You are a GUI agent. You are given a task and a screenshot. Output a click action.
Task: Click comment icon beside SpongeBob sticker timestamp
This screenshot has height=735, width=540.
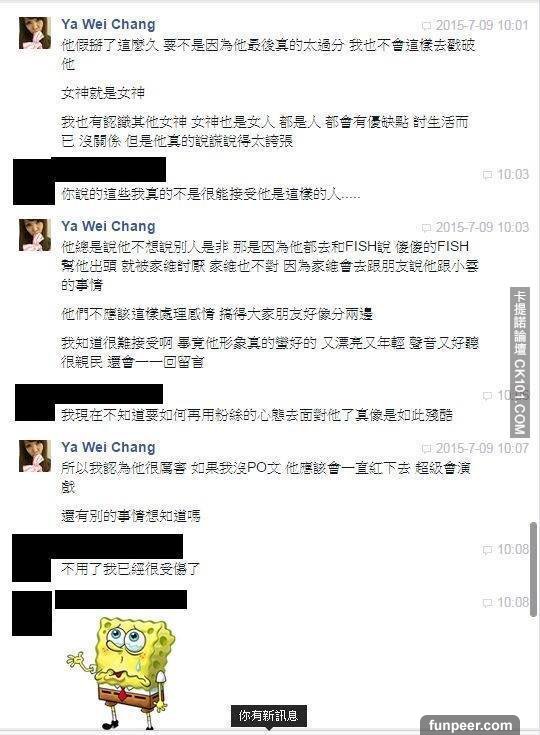(x=488, y=603)
